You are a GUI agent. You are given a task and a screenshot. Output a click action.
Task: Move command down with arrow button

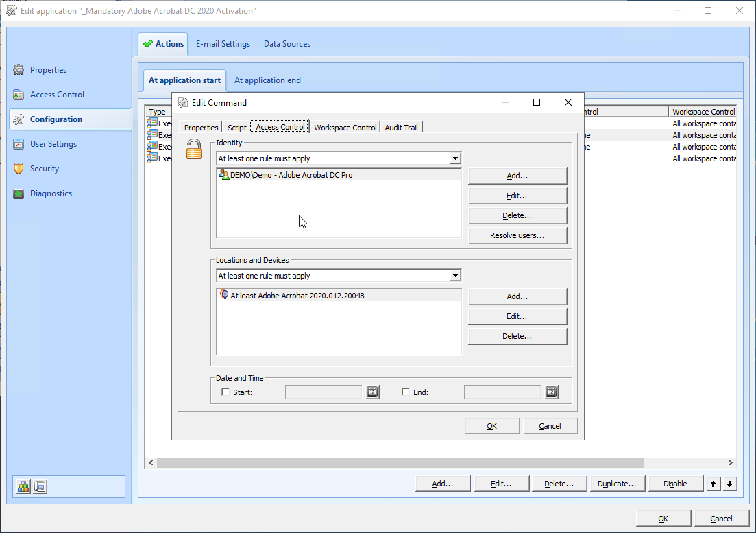(729, 484)
